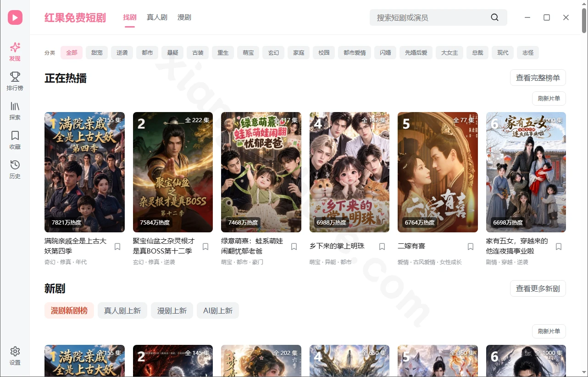The image size is (588, 377).
Task: Filter by the 甜宠 category
Action: click(97, 53)
